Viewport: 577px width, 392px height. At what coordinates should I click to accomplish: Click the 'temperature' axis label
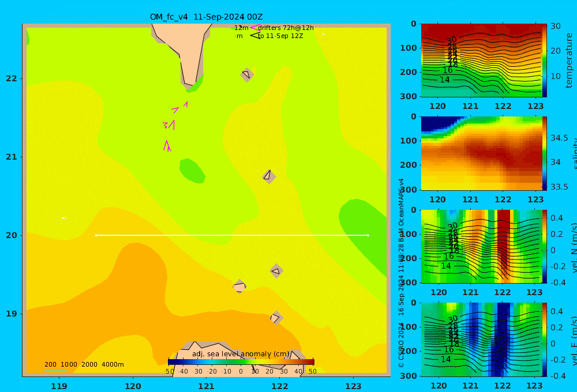[x=569, y=61]
